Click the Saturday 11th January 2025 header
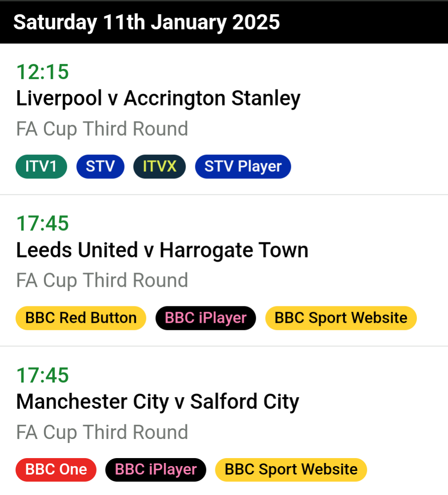Image resolution: width=448 pixels, height=495 pixels. coord(146,22)
